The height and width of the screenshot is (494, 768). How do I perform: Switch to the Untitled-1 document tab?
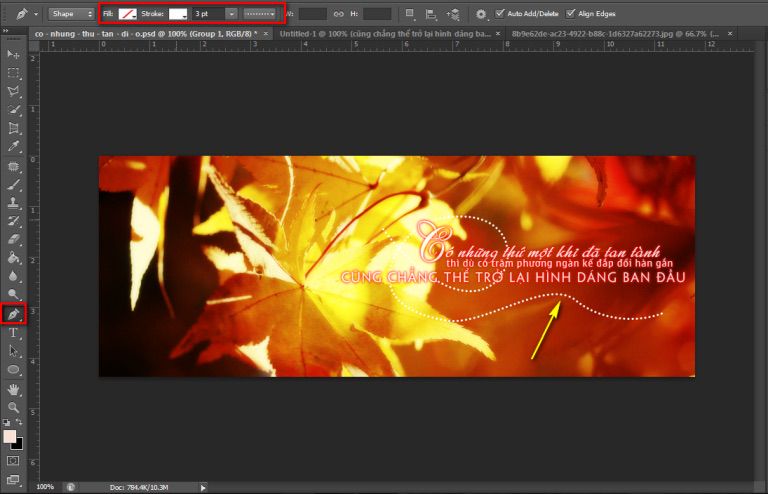coord(385,33)
